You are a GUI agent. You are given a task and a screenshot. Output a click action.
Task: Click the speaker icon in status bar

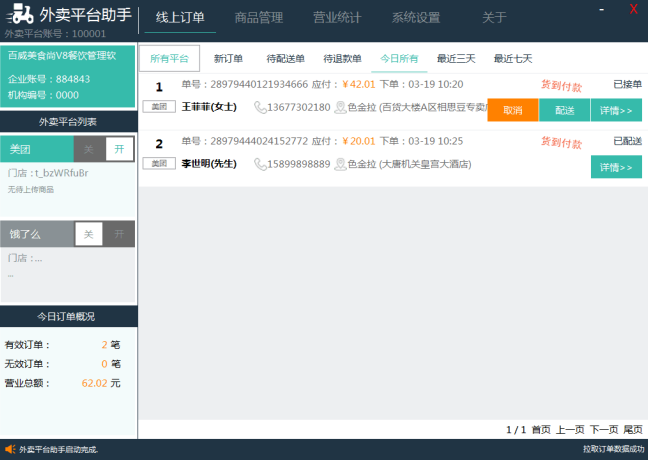[x=9, y=450]
